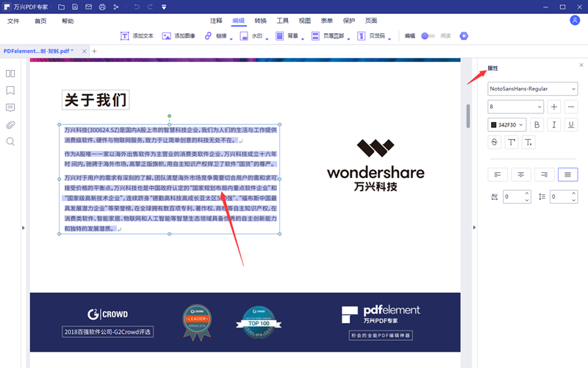Click the 添加图像 (Add Image) button
The width and height of the screenshot is (588, 368).
click(x=179, y=35)
